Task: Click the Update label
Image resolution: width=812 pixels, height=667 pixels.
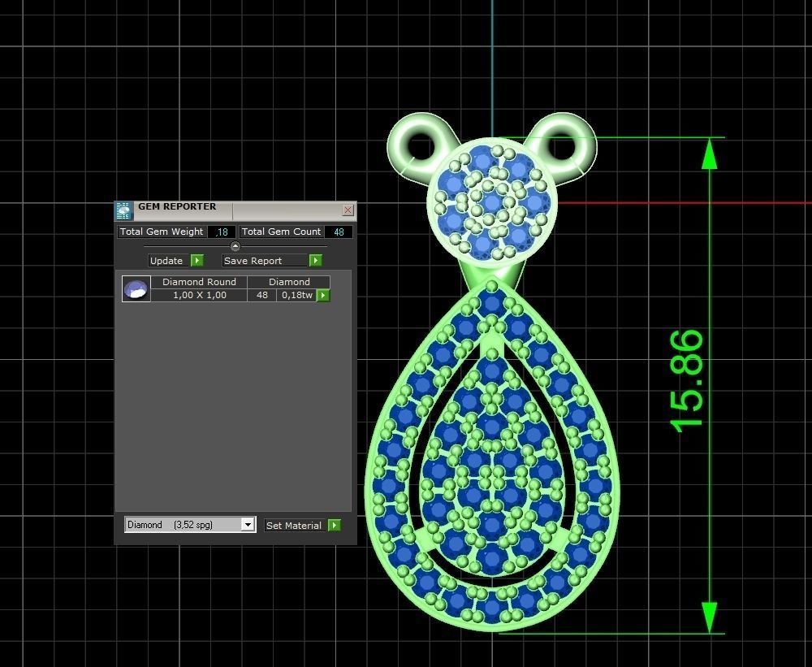Action: coord(166,261)
